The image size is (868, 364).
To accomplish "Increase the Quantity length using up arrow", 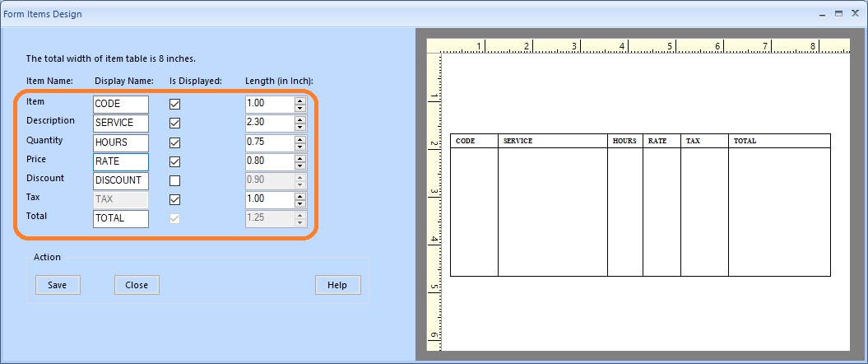I will point(300,138).
